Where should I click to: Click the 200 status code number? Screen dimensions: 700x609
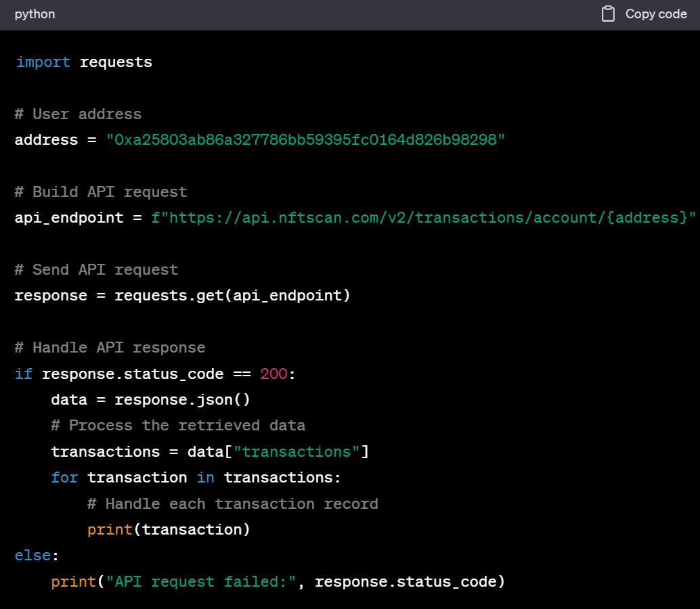coord(274,374)
